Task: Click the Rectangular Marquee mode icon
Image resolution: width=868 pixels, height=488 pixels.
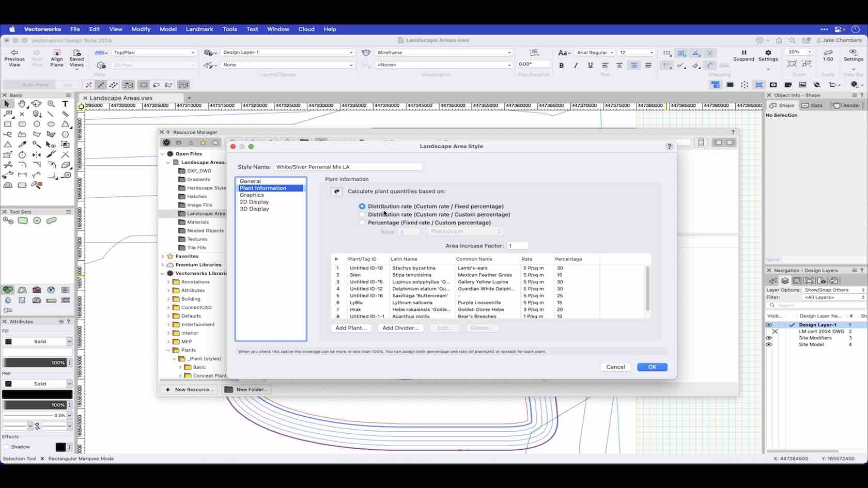Action: tap(144, 85)
